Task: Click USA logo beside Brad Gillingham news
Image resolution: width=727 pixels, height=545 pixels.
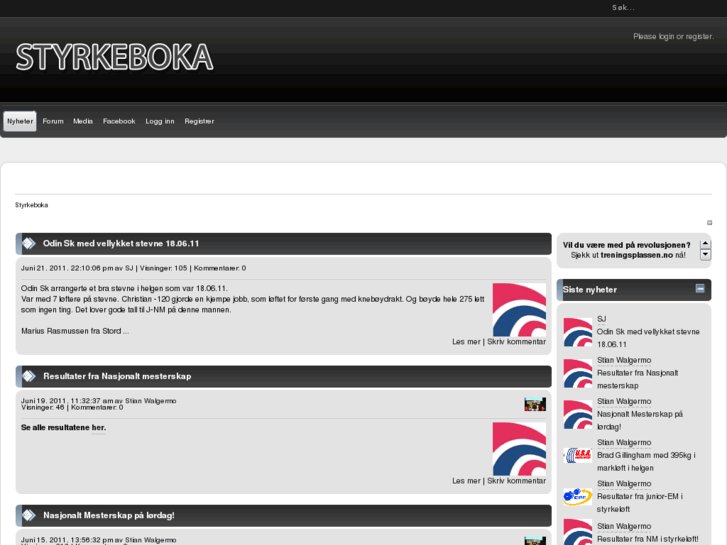Action: (578, 455)
